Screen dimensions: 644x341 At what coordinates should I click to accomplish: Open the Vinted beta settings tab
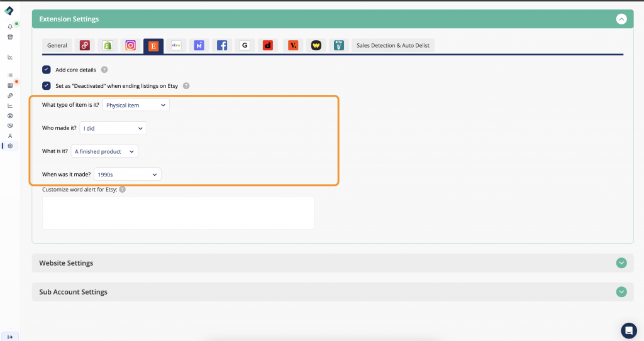pyautogui.click(x=339, y=46)
